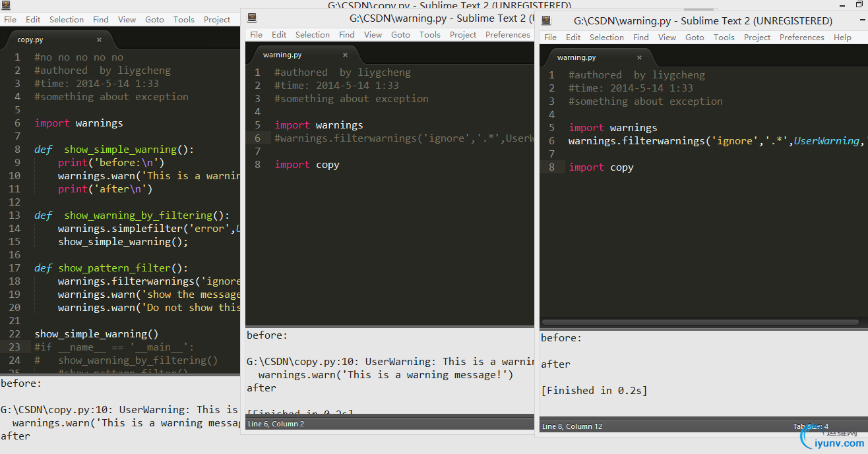Open Selection menu in the right window
The width and height of the screenshot is (868, 454).
click(607, 38)
